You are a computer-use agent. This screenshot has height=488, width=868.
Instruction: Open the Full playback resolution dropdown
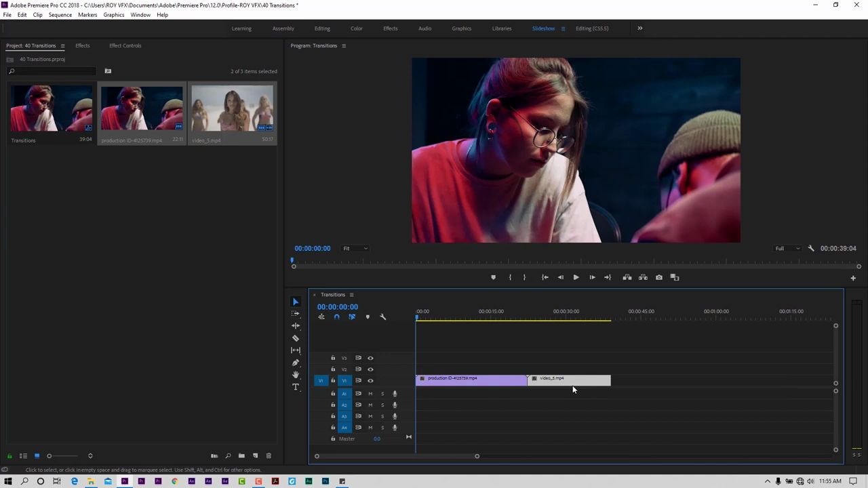click(x=788, y=248)
